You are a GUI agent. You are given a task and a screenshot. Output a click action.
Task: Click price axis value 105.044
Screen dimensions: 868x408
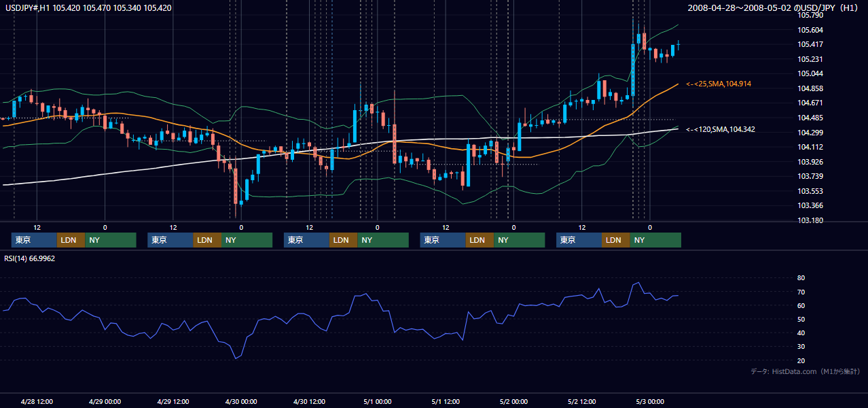(810, 73)
